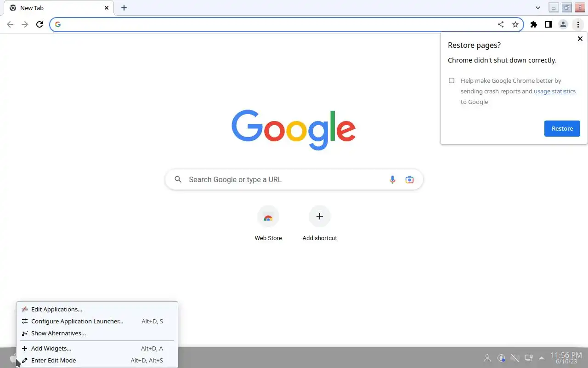Choose Show Alternatives… menu entry
588x368 pixels.
point(97,333)
